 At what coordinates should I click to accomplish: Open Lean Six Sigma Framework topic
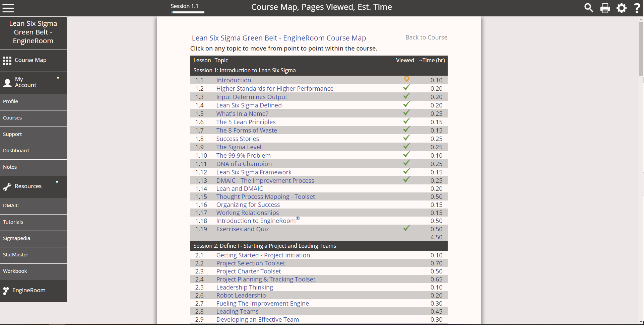(x=254, y=172)
